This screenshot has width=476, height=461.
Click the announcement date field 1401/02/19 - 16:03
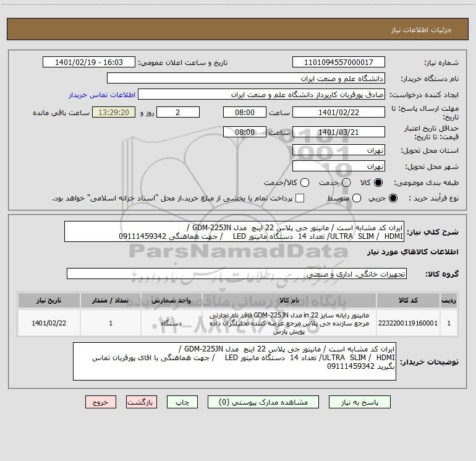click(x=88, y=62)
